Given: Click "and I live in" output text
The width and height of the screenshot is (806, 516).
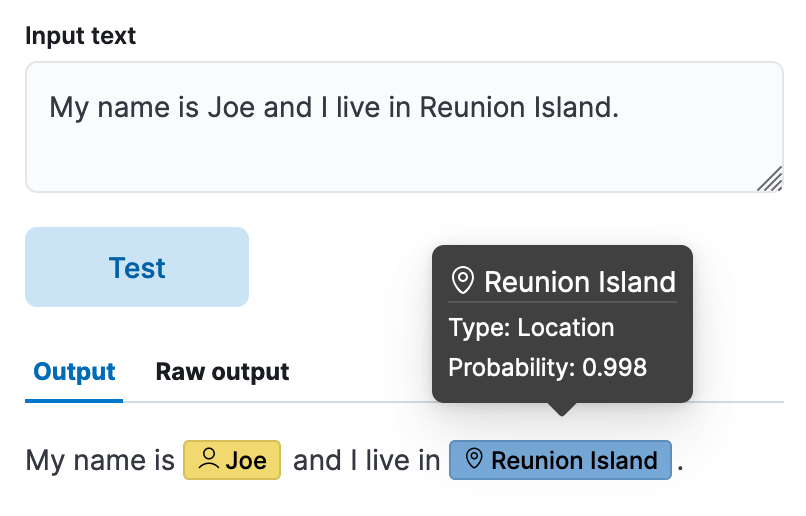Looking at the screenshot, I should [366, 460].
